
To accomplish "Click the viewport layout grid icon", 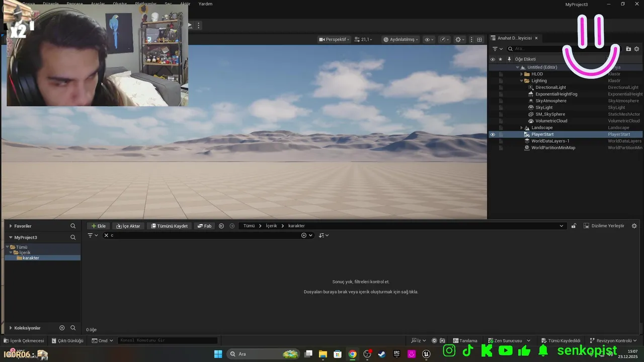I will (479, 39).
